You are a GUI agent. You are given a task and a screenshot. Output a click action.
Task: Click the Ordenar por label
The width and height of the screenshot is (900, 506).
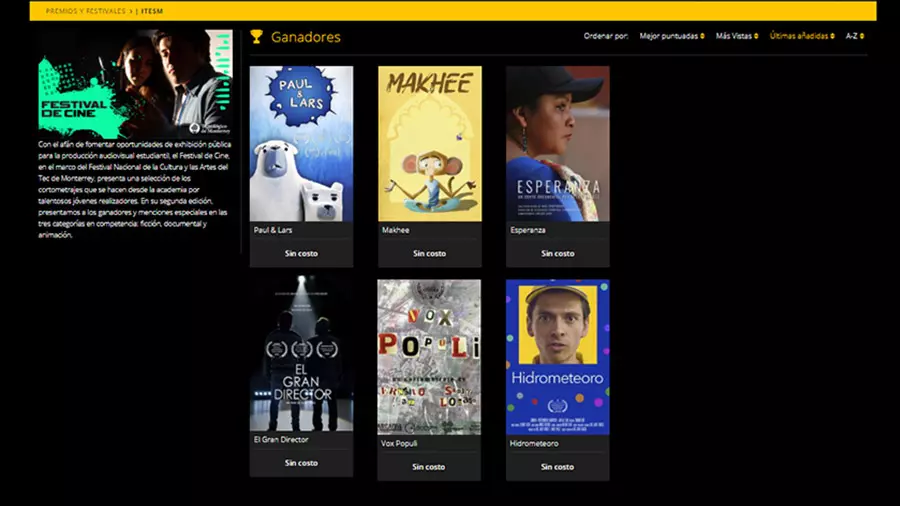606,36
